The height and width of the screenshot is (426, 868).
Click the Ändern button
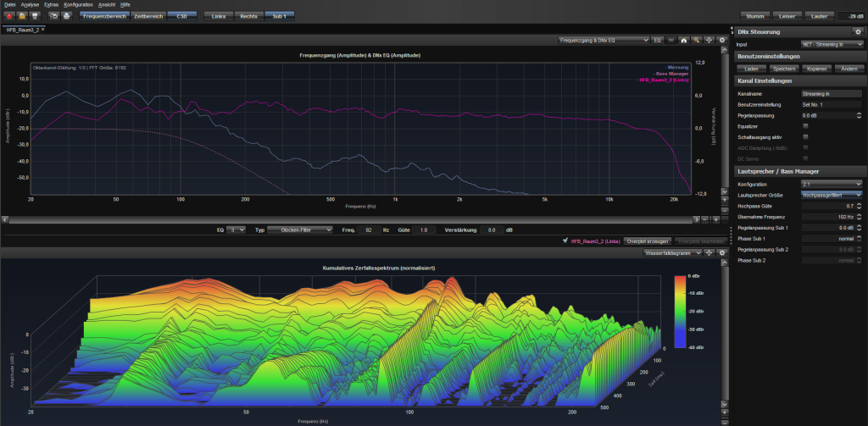[849, 69]
